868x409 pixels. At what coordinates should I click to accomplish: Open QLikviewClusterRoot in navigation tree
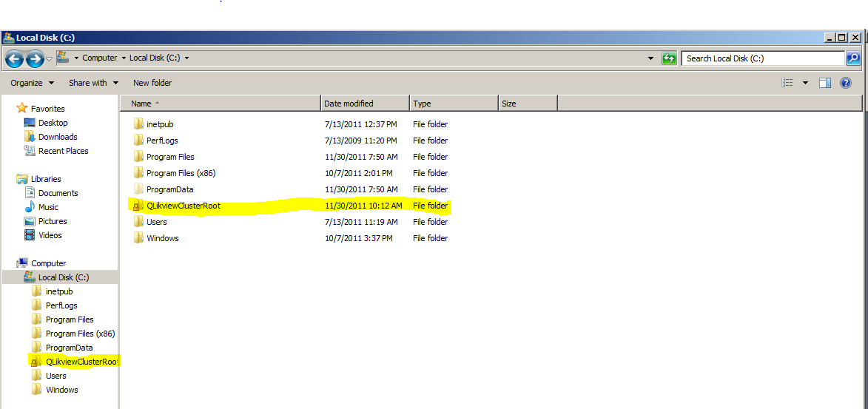74,362
